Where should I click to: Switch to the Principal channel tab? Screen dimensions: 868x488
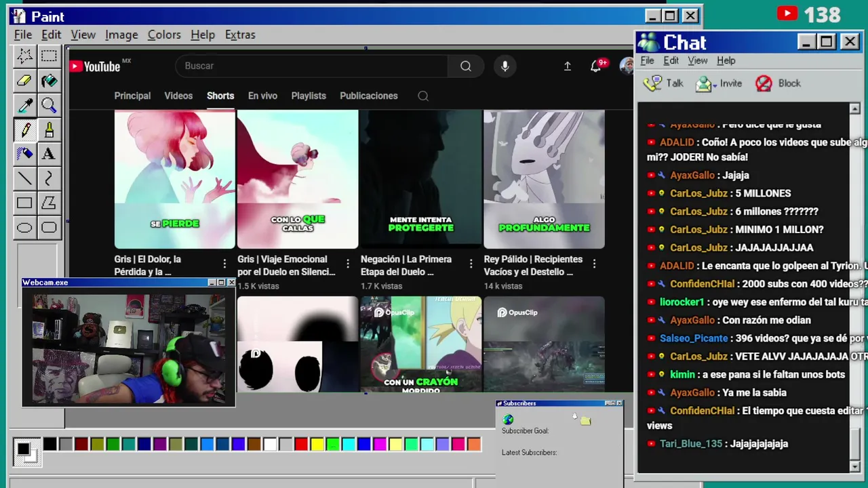132,96
